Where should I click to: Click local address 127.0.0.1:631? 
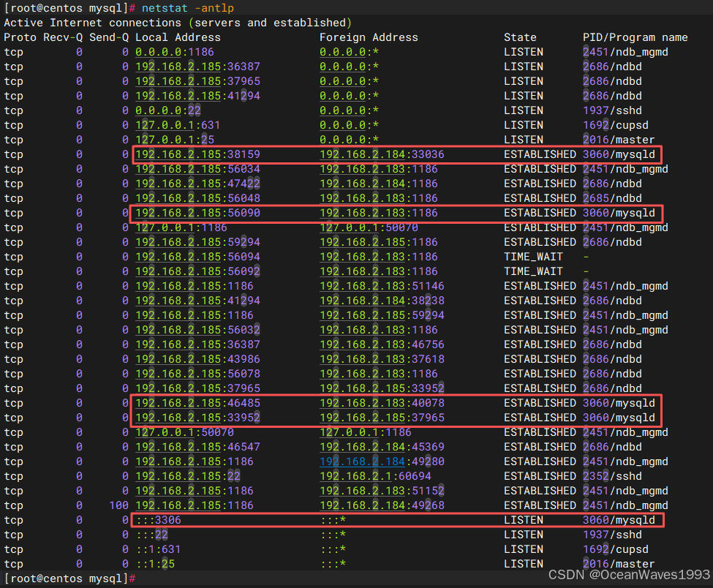pyautogui.click(x=178, y=125)
